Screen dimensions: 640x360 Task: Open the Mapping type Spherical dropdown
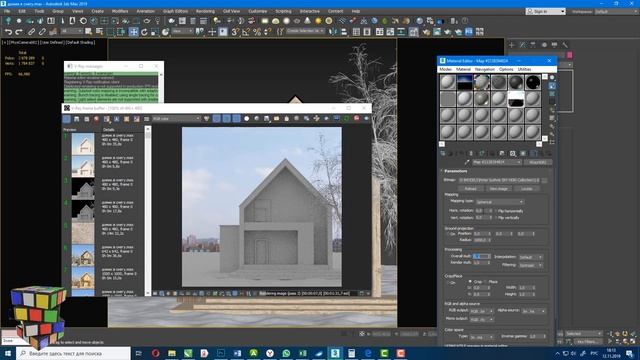[500, 202]
